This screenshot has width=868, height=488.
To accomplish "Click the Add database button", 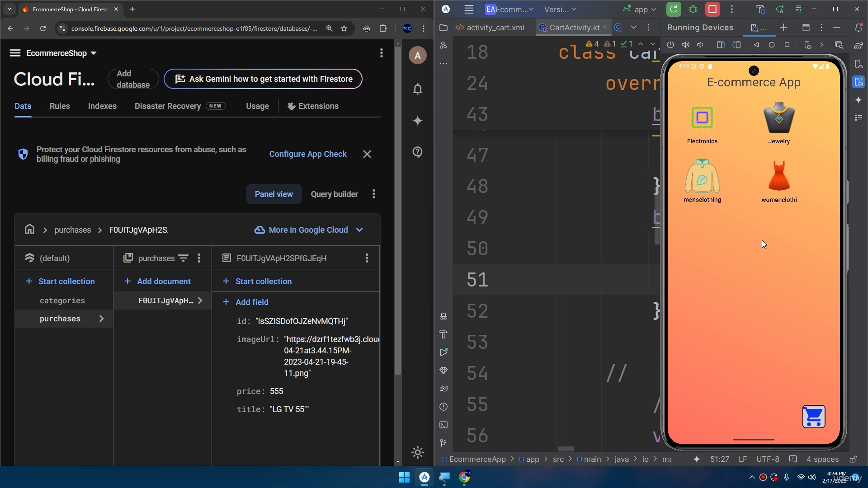I will 133,79.
